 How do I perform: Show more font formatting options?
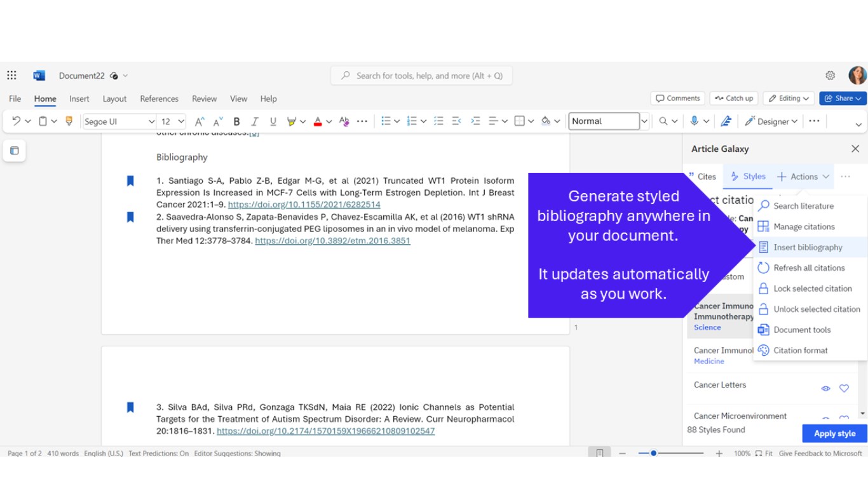[x=362, y=121]
